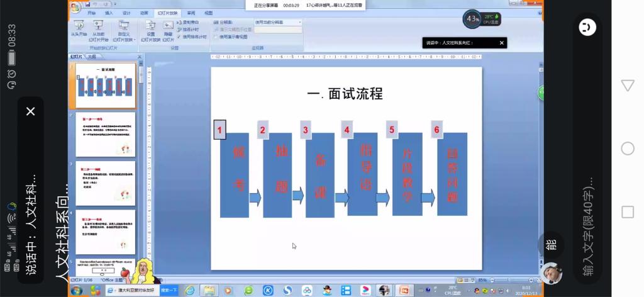Click the Save icon in quick access toolbar

click(87, 4)
